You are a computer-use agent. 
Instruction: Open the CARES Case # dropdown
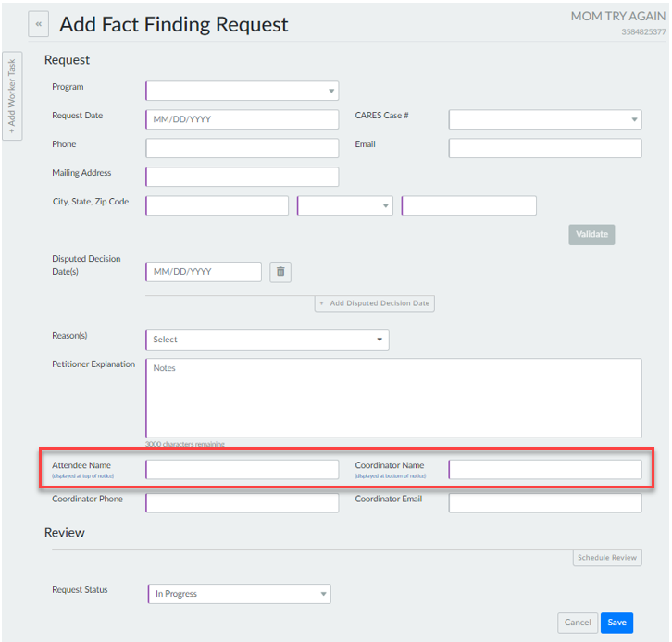click(544, 119)
